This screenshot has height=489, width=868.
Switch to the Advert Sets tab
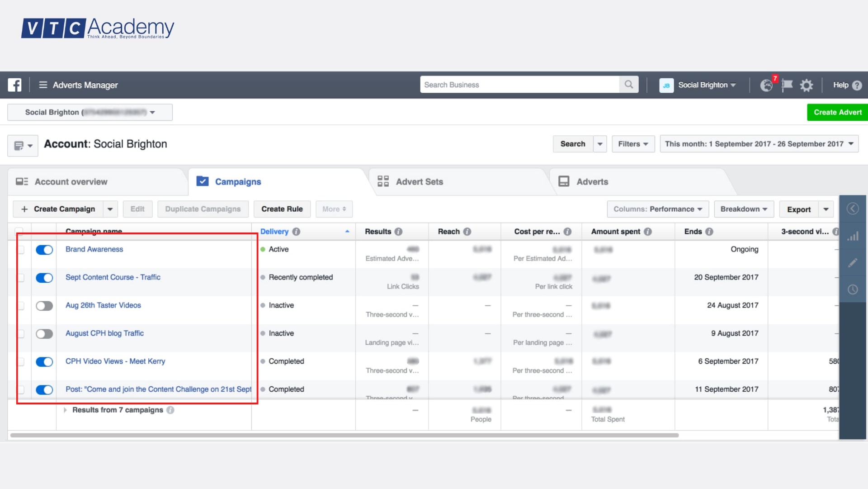(419, 182)
